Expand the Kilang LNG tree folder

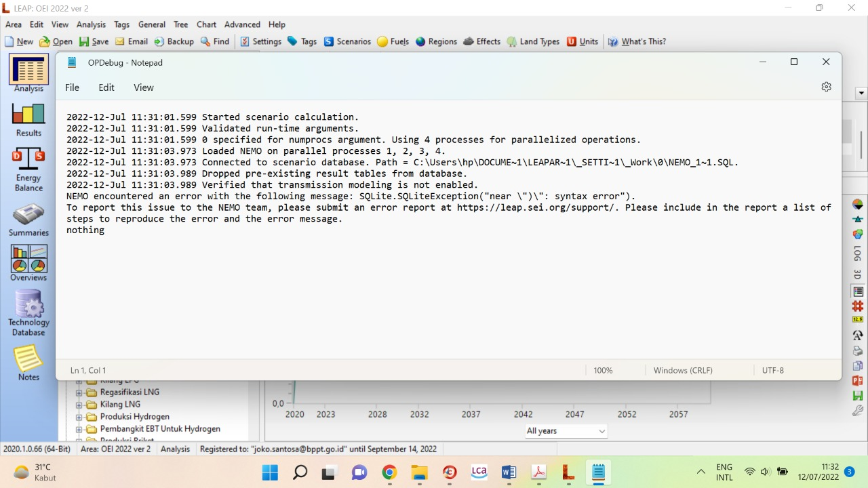[79, 405]
